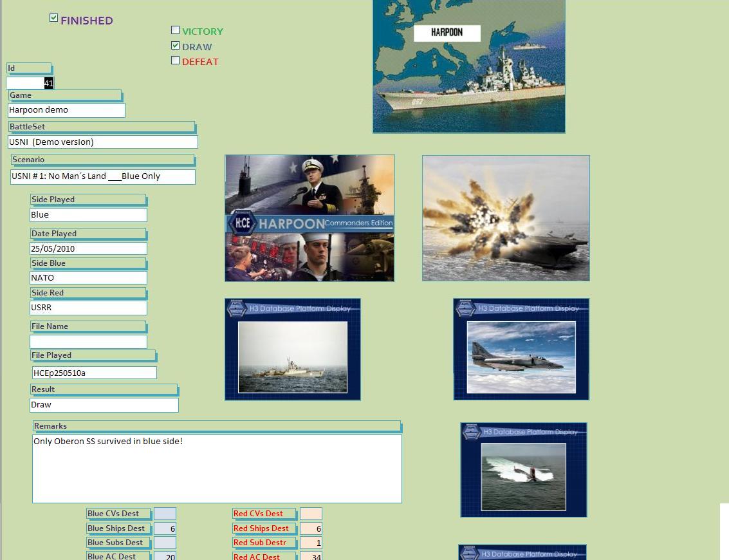Viewport: 729px width, 560px height.
Task: Uncheck the FINISHED checkbox
Action: pyautogui.click(x=54, y=18)
